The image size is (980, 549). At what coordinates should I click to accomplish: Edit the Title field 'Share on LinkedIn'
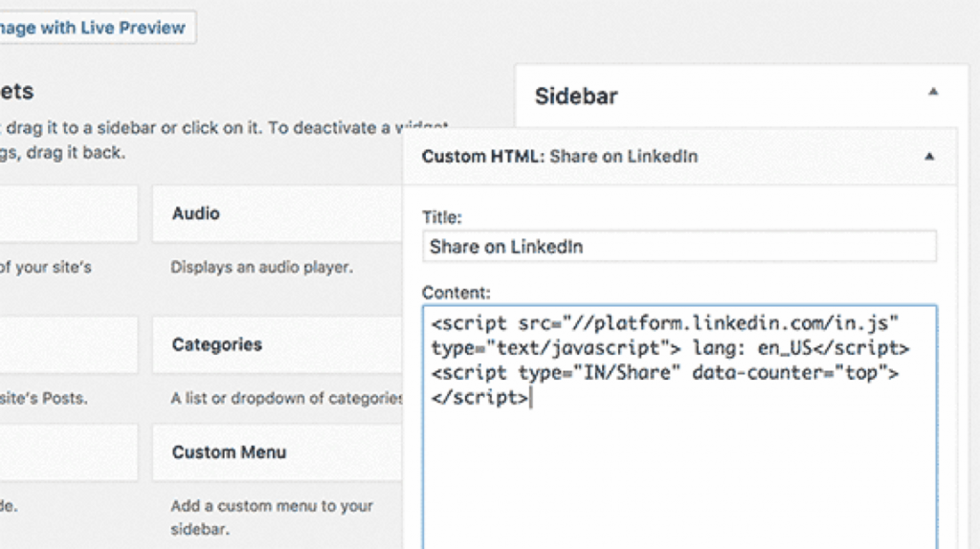click(679, 247)
